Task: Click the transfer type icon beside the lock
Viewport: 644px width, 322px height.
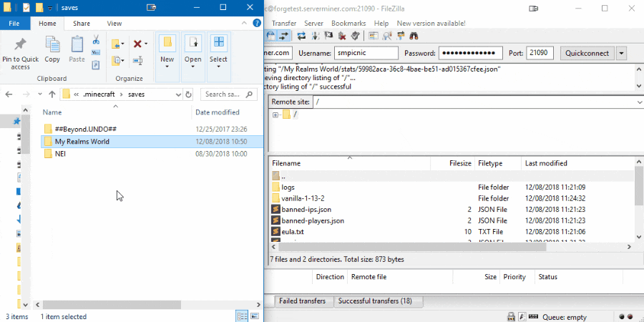Action: point(521,316)
